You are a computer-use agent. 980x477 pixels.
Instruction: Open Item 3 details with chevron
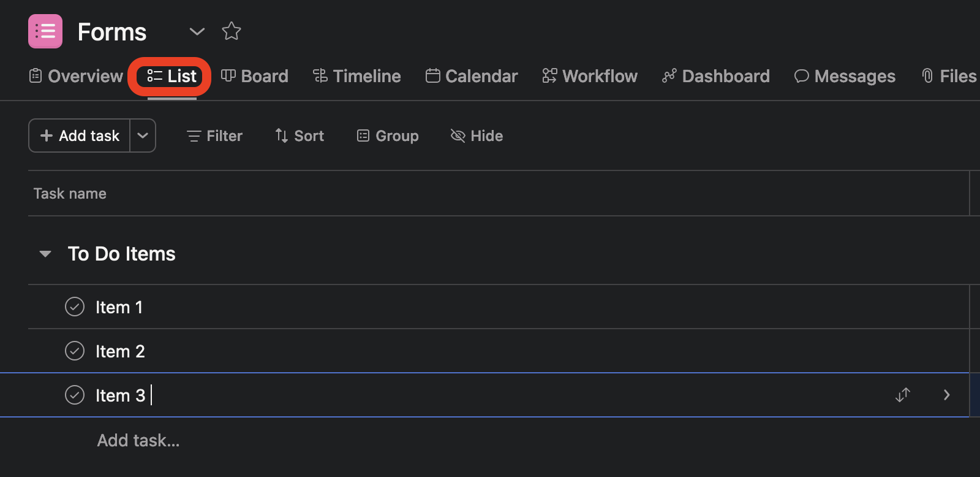[947, 395]
